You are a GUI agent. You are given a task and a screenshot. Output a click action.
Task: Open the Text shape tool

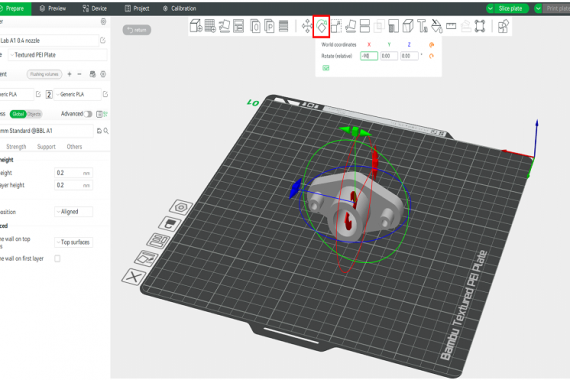pos(422,26)
